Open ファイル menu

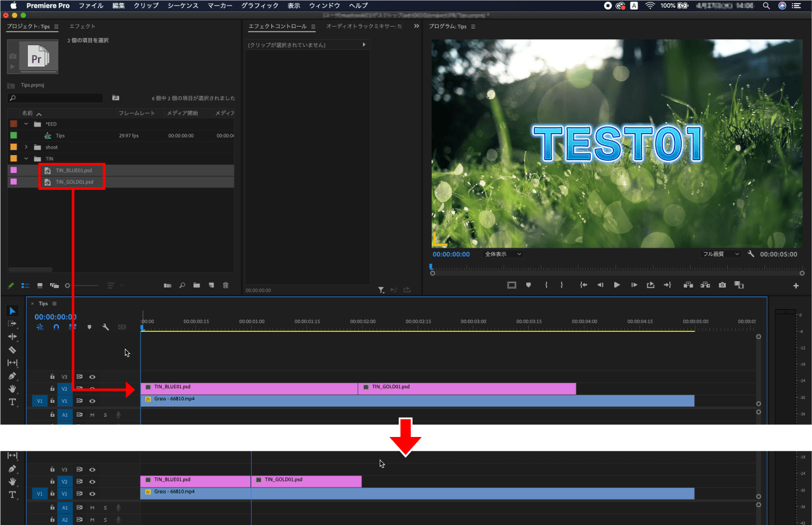point(91,5)
